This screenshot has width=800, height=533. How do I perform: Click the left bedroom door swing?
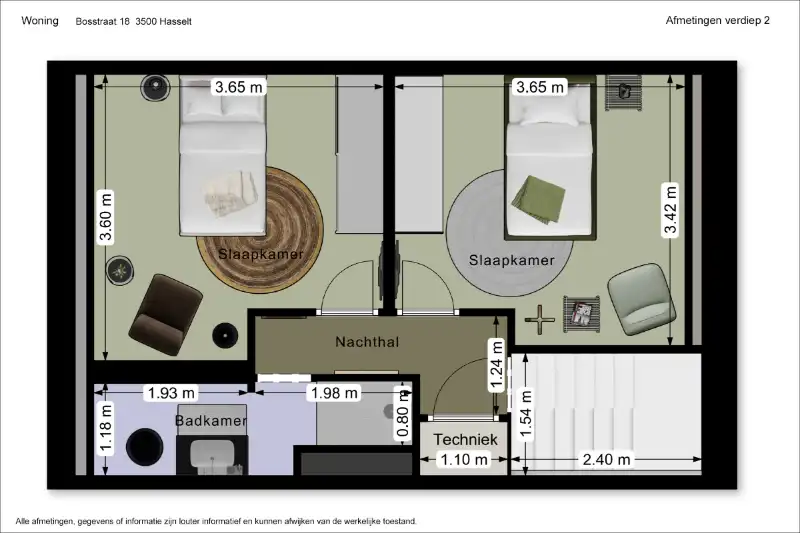348,287
